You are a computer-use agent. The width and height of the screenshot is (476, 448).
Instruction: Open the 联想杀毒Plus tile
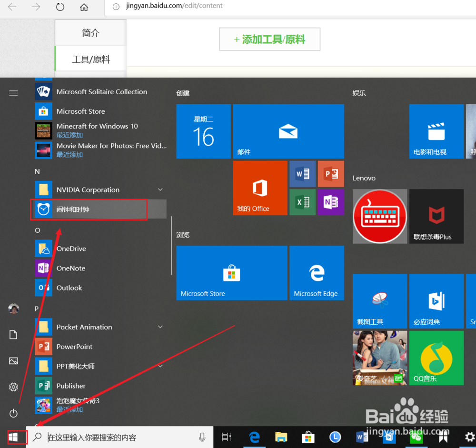436,216
